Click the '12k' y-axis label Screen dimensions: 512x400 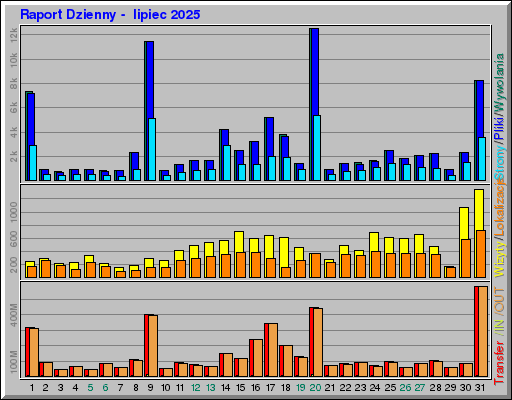click(14, 35)
